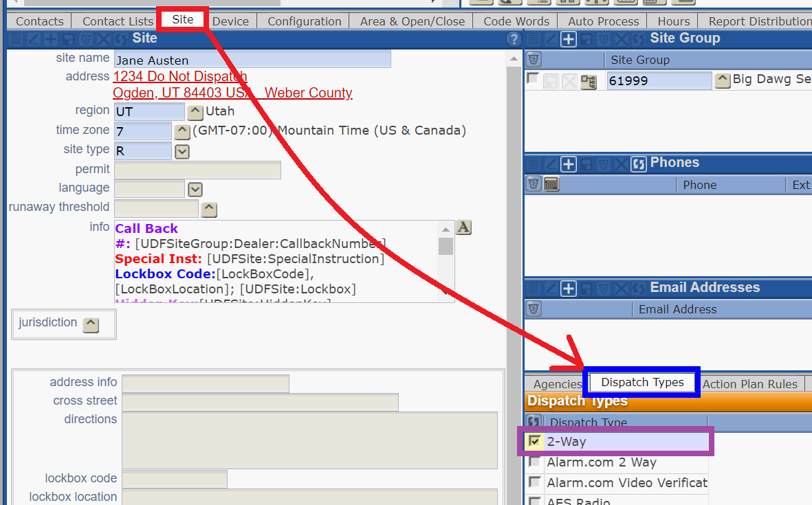Image resolution: width=812 pixels, height=505 pixels.
Task: Click the site name input field
Action: [252, 60]
